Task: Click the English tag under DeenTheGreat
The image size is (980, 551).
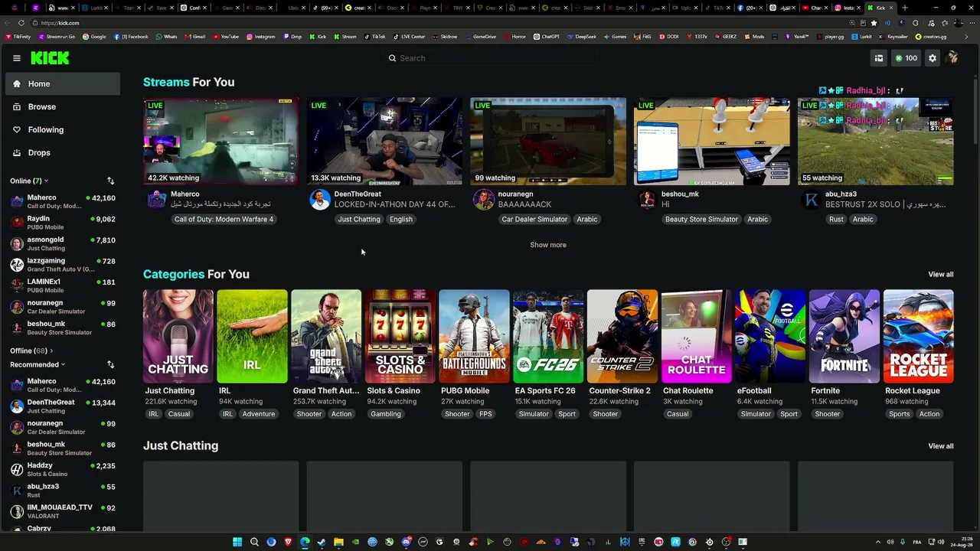Action: pos(401,220)
